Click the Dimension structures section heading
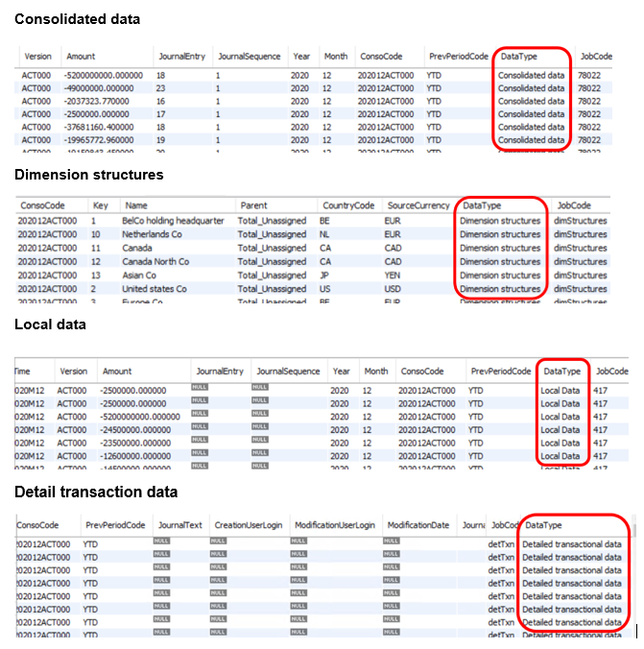This screenshot has width=644, height=649. click(x=89, y=175)
